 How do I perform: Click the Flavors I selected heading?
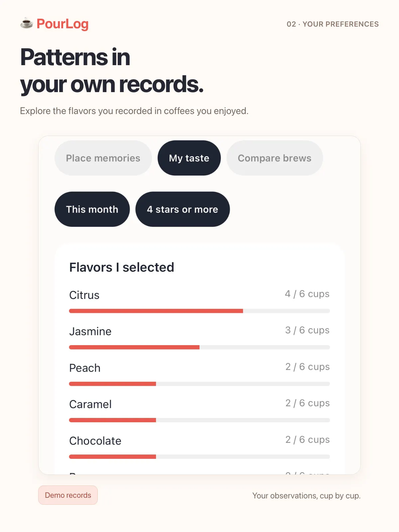point(122,267)
